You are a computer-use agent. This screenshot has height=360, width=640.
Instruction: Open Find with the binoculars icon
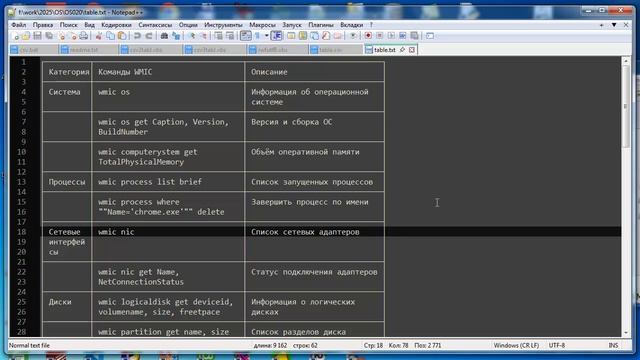click(164, 36)
